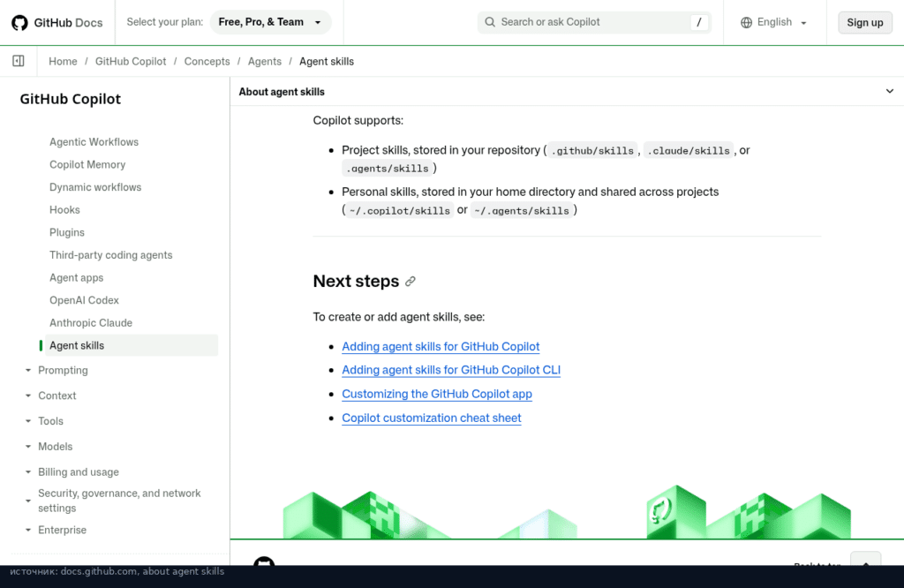The width and height of the screenshot is (904, 588).
Task: Click the .agents/skills code text
Action: 388,169
